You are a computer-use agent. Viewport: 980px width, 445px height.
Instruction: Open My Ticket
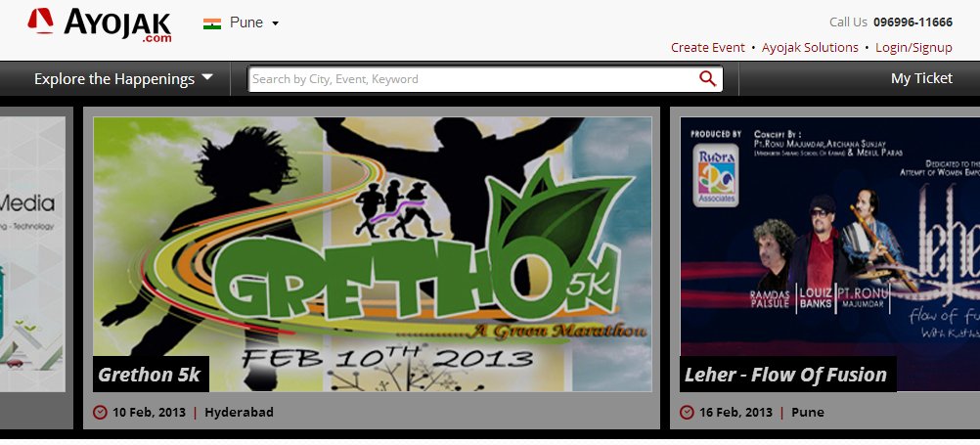click(x=921, y=78)
